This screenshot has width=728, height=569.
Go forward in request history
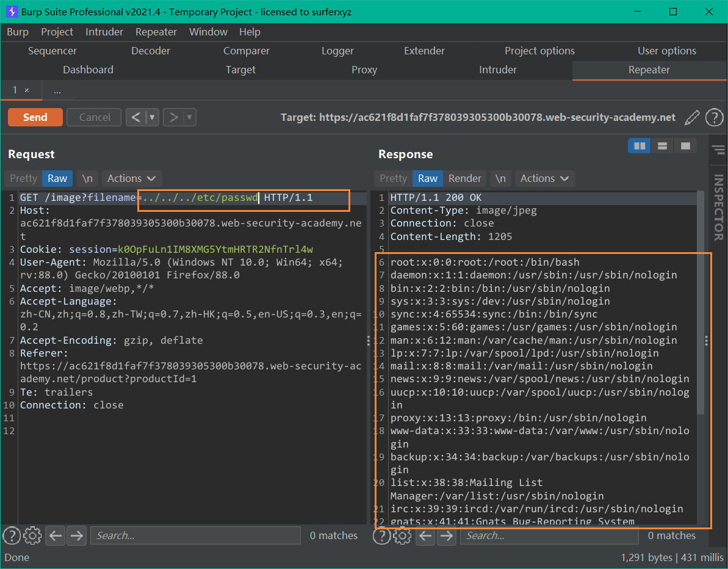coord(174,117)
